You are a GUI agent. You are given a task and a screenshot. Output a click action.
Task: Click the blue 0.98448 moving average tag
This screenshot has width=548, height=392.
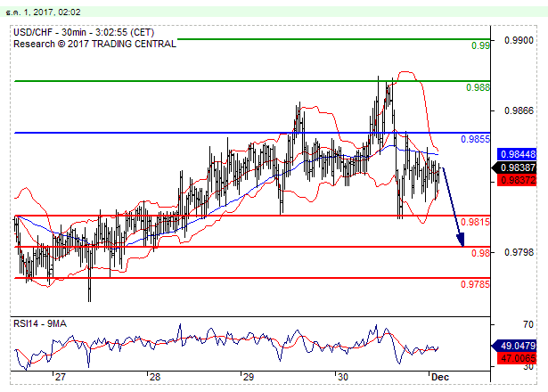[517, 154]
